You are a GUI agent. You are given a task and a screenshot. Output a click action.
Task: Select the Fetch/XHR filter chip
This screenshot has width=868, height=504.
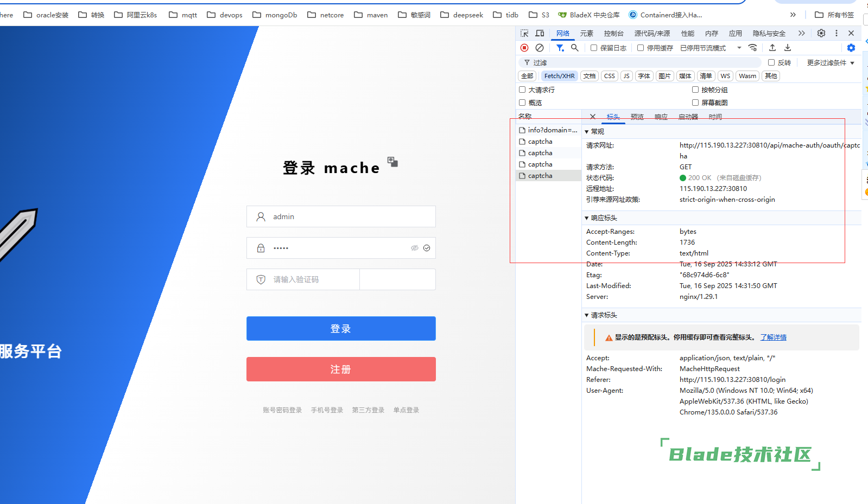(559, 76)
